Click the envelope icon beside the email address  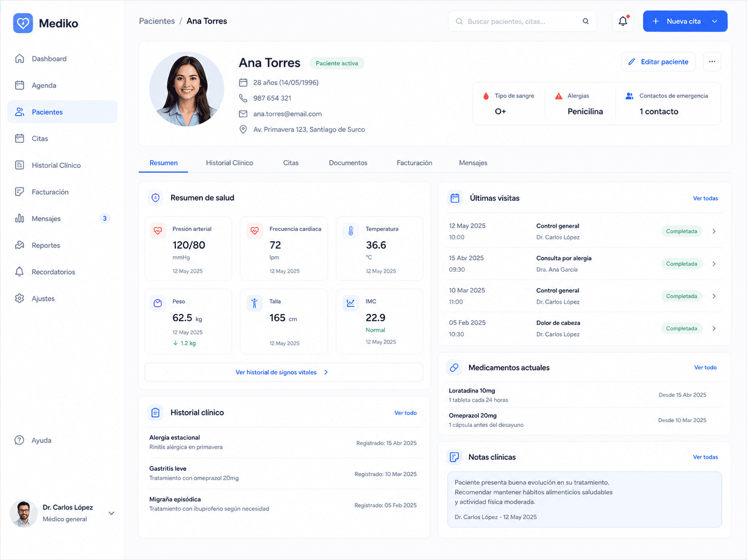[243, 114]
